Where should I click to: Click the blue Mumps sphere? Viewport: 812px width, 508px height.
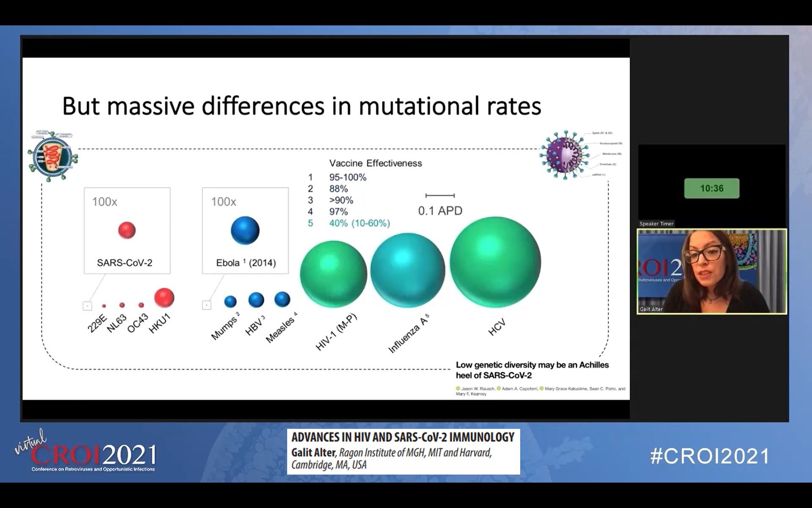tap(230, 301)
